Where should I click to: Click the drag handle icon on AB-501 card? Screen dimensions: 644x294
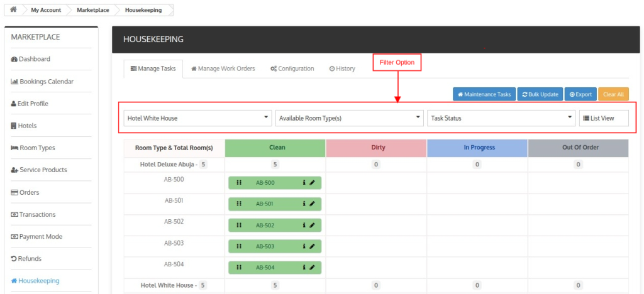pyautogui.click(x=239, y=204)
